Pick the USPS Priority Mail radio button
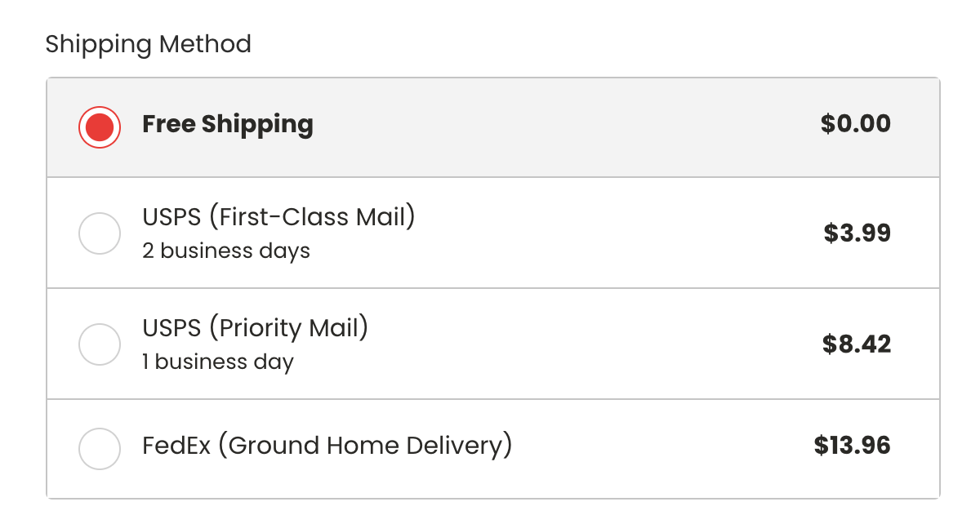Viewport: 980px width, 524px height. click(100, 344)
